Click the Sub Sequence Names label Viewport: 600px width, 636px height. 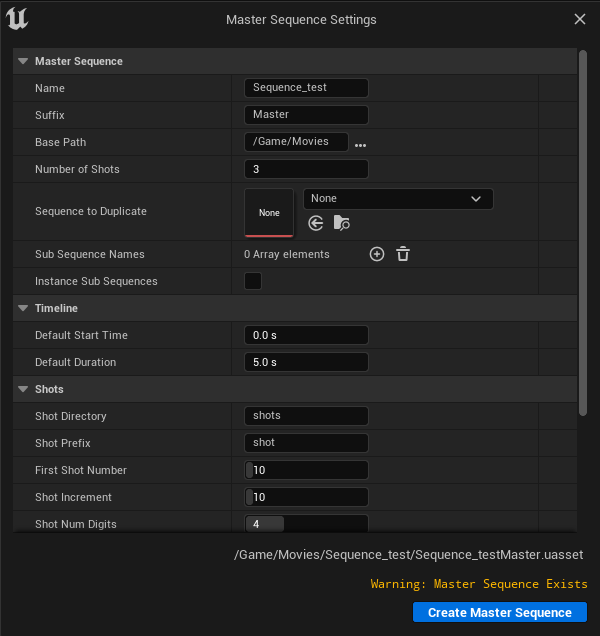coord(90,254)
